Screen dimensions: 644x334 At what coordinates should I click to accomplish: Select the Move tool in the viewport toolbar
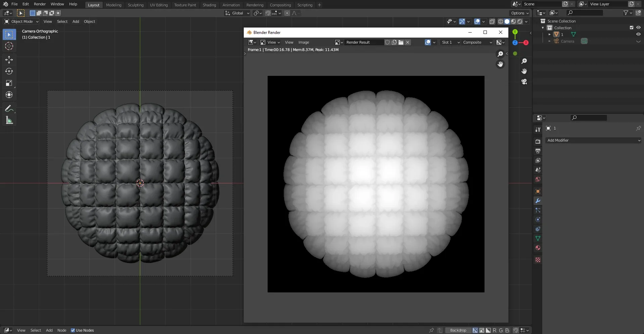[9, 59]
